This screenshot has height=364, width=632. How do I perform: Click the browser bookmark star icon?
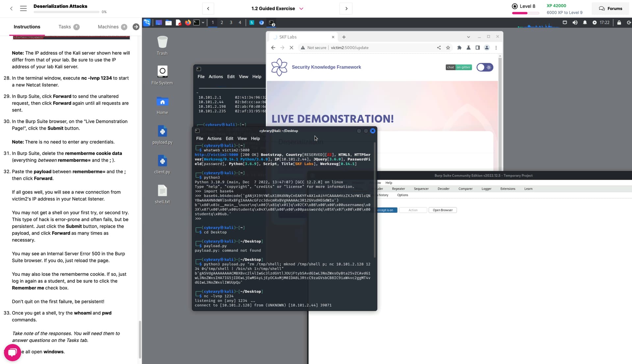click(448, 48)
